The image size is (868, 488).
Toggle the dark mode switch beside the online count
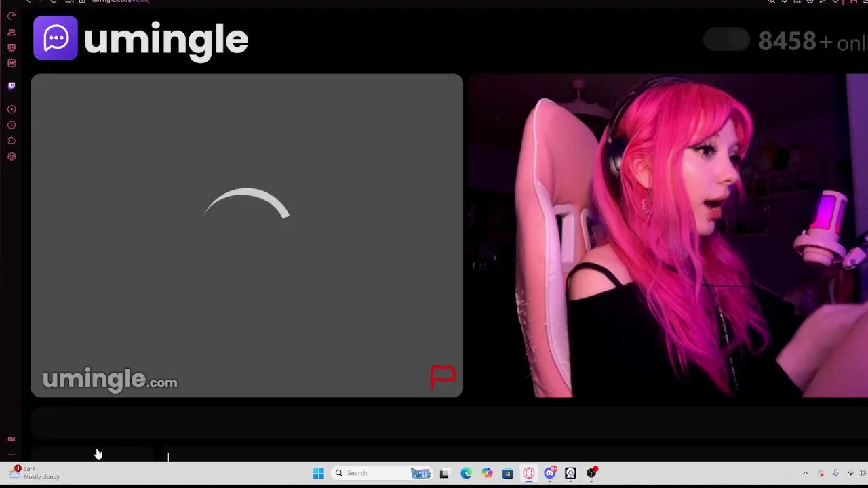click(x=726, y=40)
